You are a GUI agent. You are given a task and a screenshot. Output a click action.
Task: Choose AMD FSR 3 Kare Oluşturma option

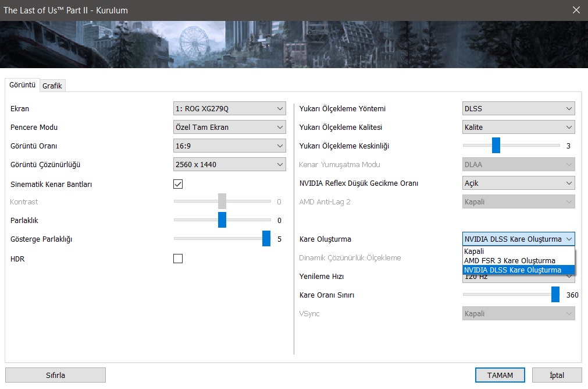(519, 260)
